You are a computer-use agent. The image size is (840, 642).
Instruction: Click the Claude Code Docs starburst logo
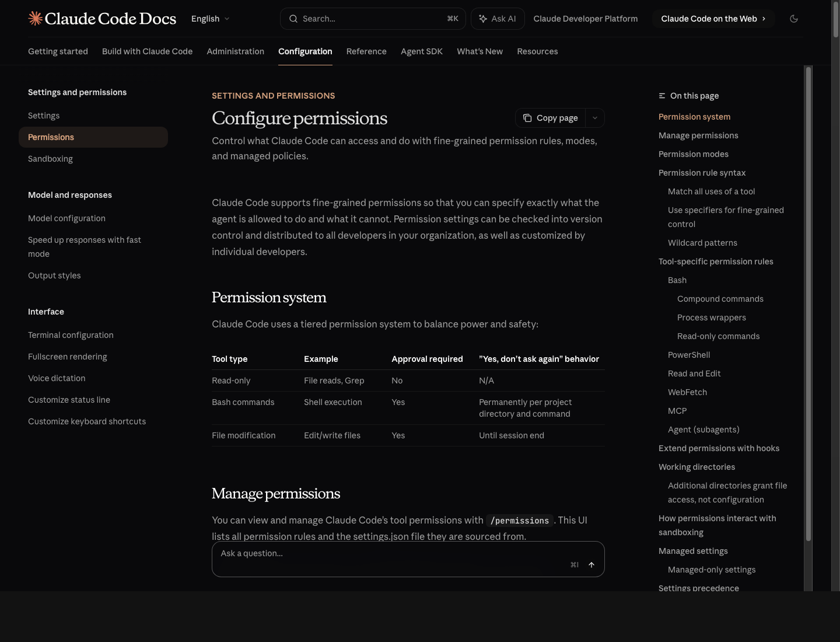(x=35, y=19)
